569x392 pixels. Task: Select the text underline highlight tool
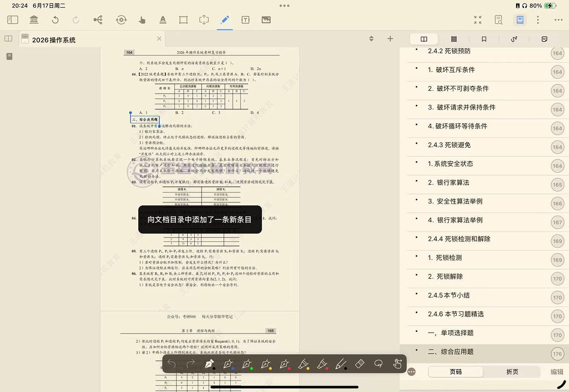163,20
